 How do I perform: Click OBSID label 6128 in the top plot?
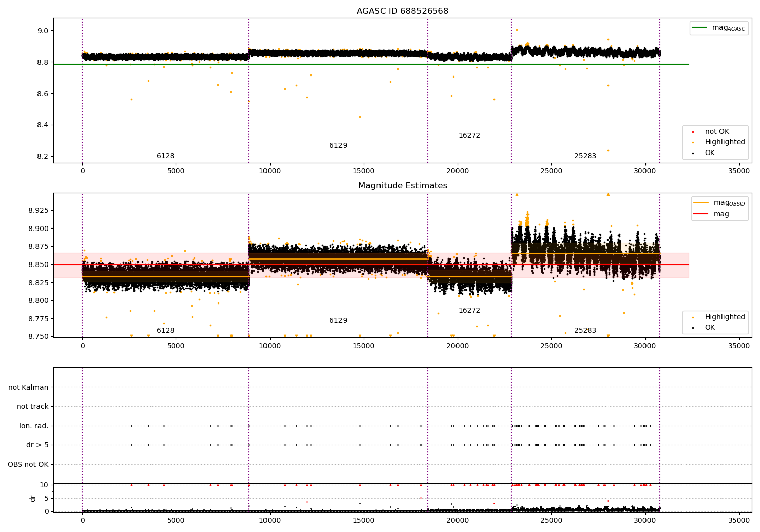click(x=165, y=156)
